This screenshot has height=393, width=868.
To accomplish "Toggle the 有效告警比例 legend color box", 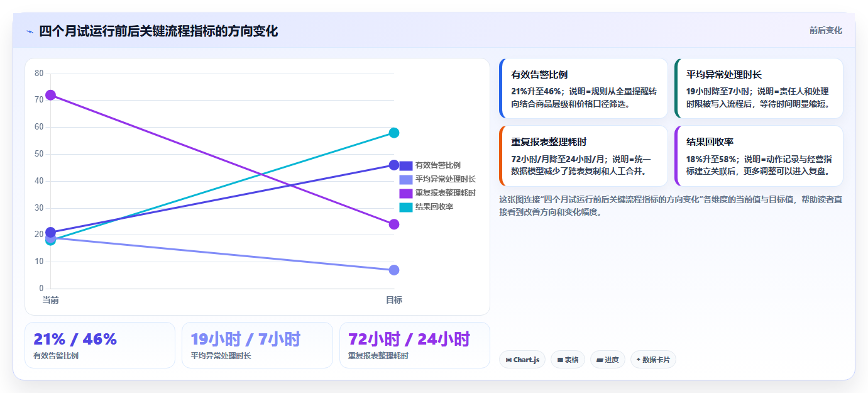I will (406, 165).
